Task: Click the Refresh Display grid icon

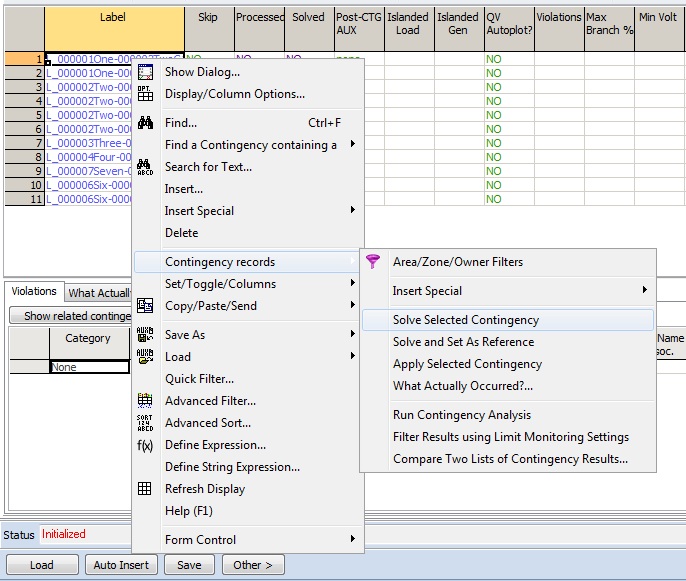Action: point(145,489)
